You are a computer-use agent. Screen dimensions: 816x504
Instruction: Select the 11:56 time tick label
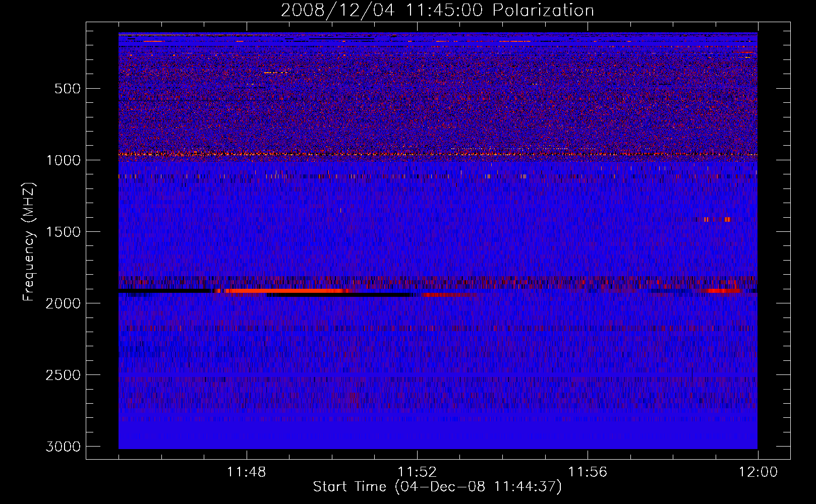pyautogui.click(x=588, y=472)
